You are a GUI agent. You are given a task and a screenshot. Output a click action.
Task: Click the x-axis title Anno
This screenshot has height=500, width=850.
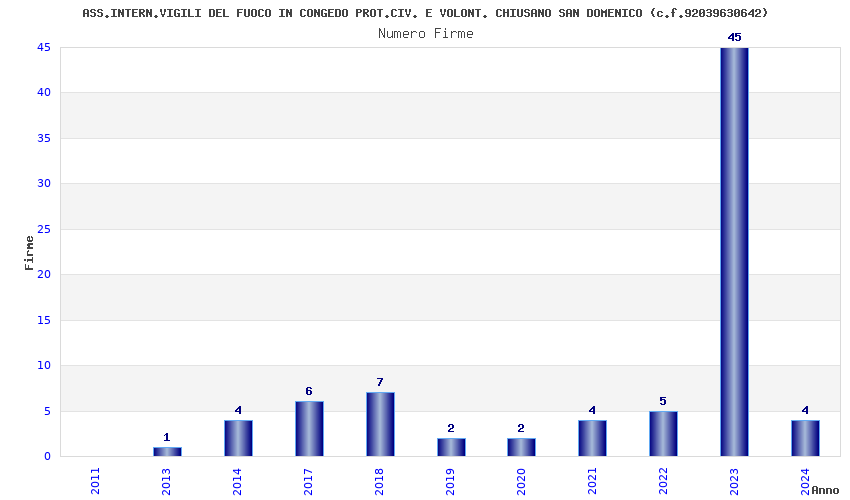[825, 490]
